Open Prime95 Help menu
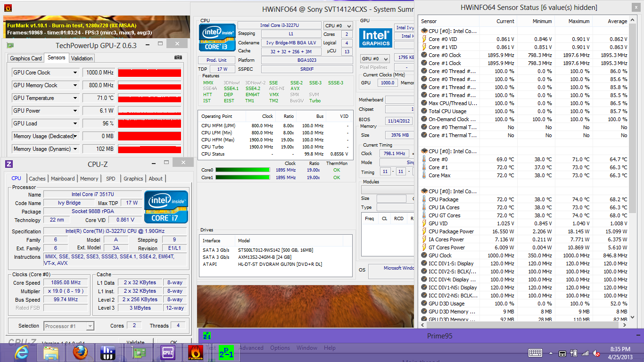The height and width of the screenshot is (362, 644). [330, 348]
